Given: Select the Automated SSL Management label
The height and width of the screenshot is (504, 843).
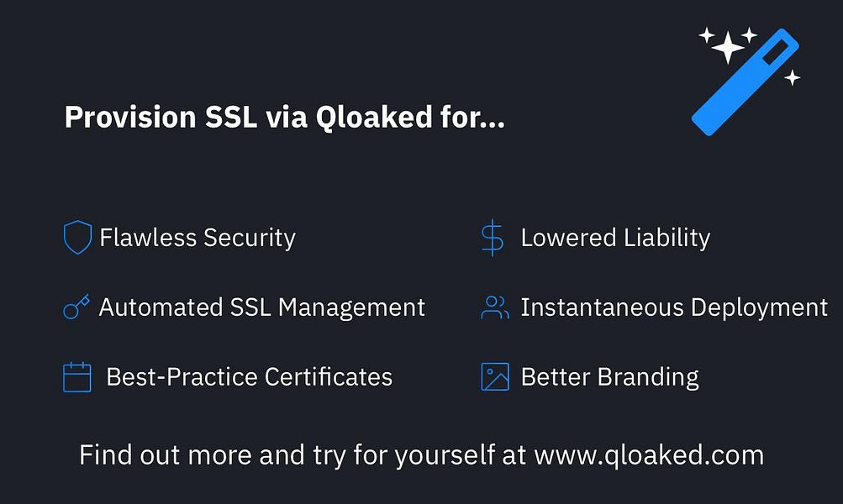Looking at the screenshot, I should click(262, 308).
